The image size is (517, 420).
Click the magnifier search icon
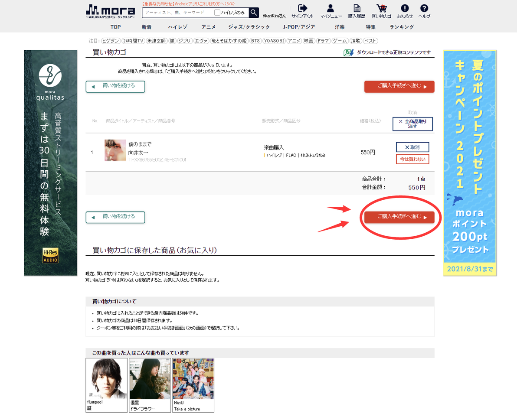pos(254,13)
